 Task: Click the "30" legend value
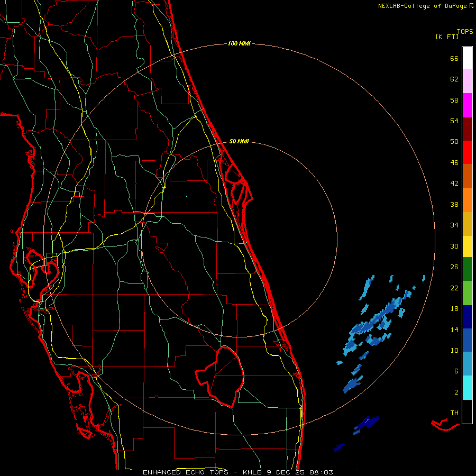pyautogui.click(x=454, y=246)
